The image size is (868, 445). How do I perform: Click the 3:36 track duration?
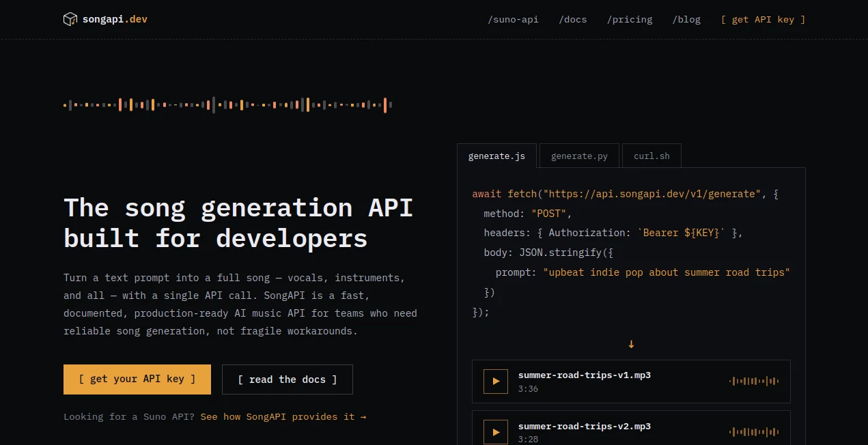click(x=528, y=389)
